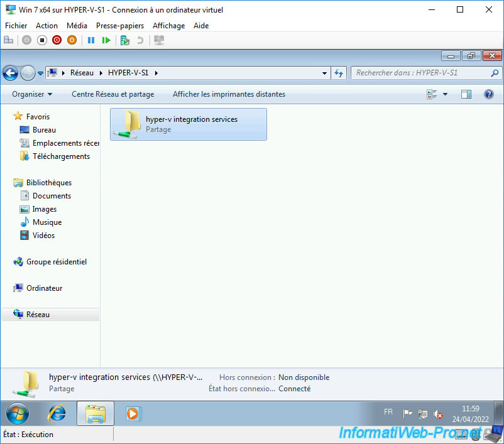Select the hyper-v integration services share
The width and height of the screenshot is (504, 444).
tap(189, 124)
